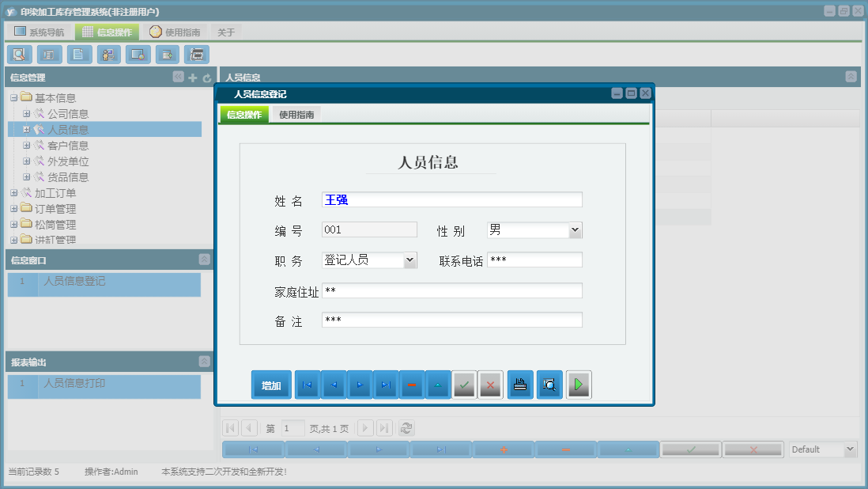Click the 姓名 input field
Image resolution: width=868 pixels, height=489 pixels.
click(451, 200)
